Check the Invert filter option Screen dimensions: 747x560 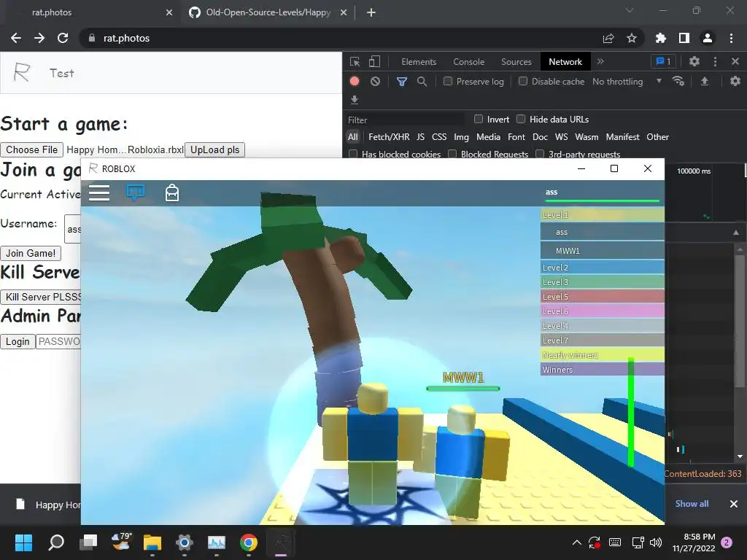(x=479, y=119)
